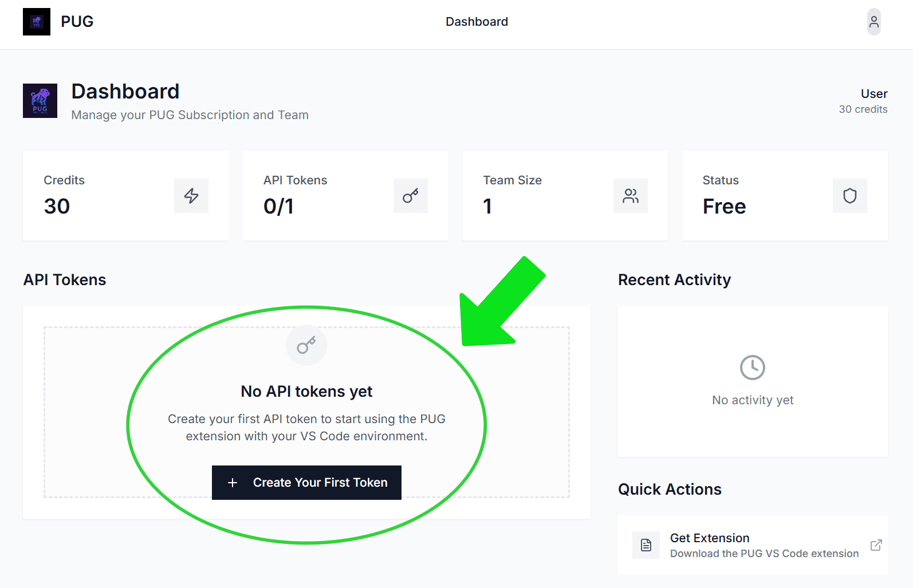Open the Get Extension quick action
This screenshot has width=913, height=588.
coord(753,545)
